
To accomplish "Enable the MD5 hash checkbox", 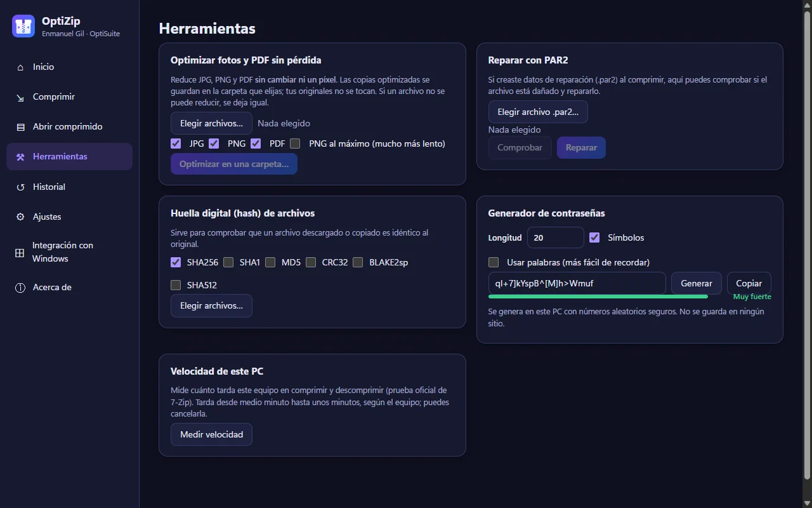I will click(270, 262).
